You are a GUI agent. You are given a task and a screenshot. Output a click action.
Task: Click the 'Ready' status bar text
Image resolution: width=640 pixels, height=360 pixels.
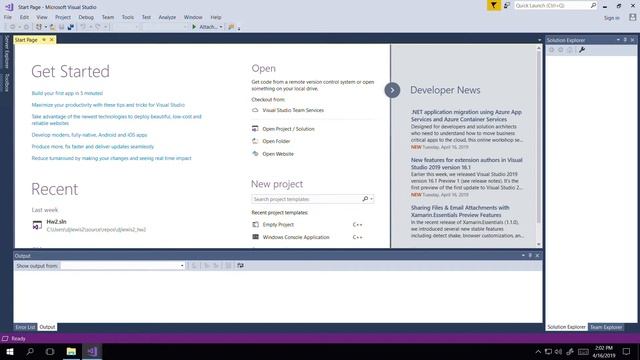18,338
